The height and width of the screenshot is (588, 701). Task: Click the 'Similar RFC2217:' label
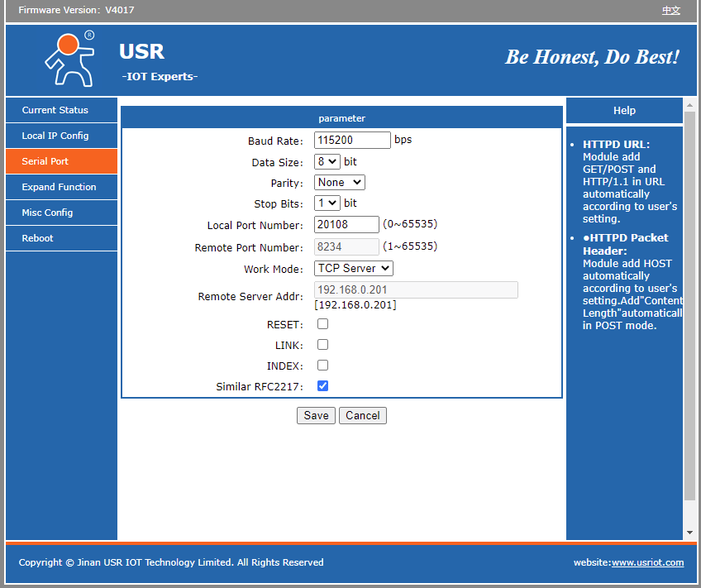pos(260,387)
